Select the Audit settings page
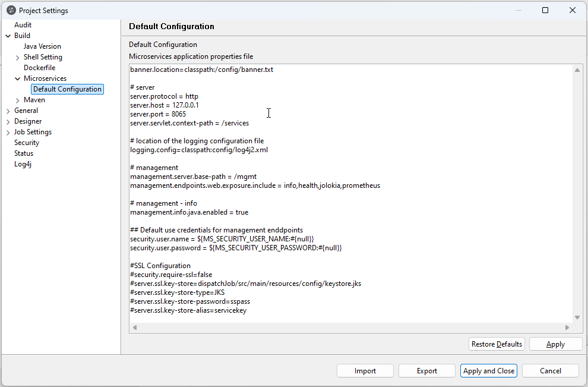 (x=23, y=24)
